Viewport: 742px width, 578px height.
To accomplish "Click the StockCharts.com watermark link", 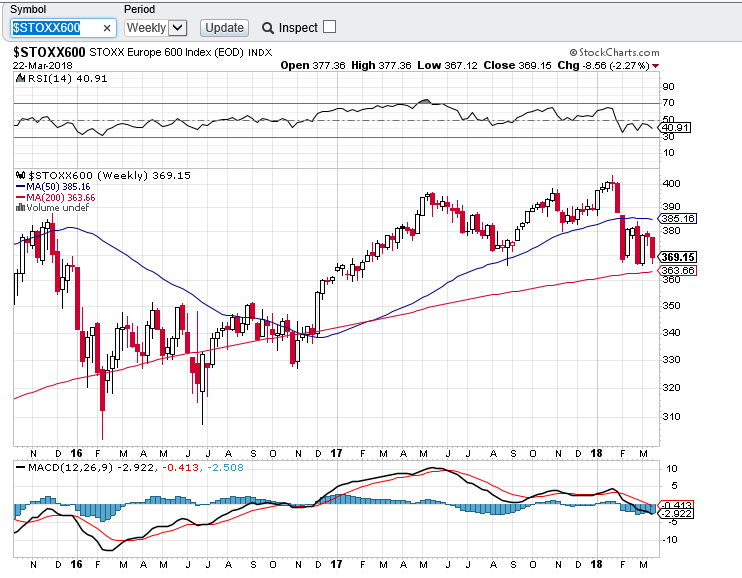I will tap(614, 52).
